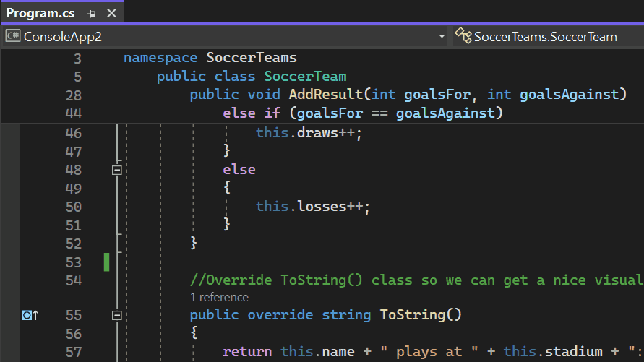Close the Program.cs tab
The height and width of the screenshot is (362, 644).
pos(111,14)
